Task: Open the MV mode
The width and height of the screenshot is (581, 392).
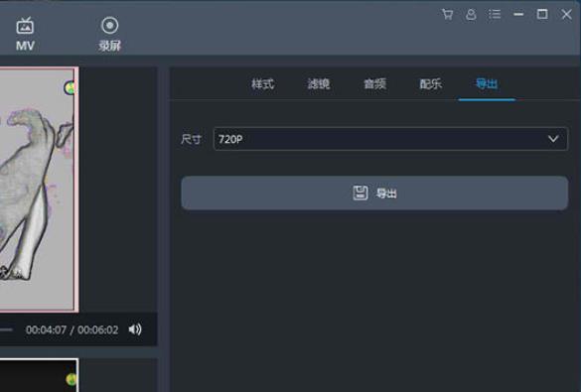Action: click(x=25, y=34)
